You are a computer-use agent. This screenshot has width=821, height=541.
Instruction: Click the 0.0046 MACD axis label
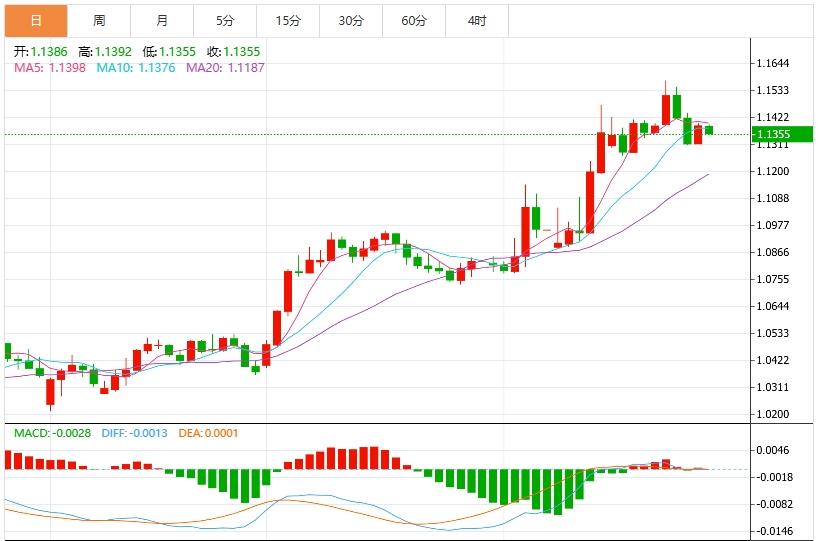[773, 451]
